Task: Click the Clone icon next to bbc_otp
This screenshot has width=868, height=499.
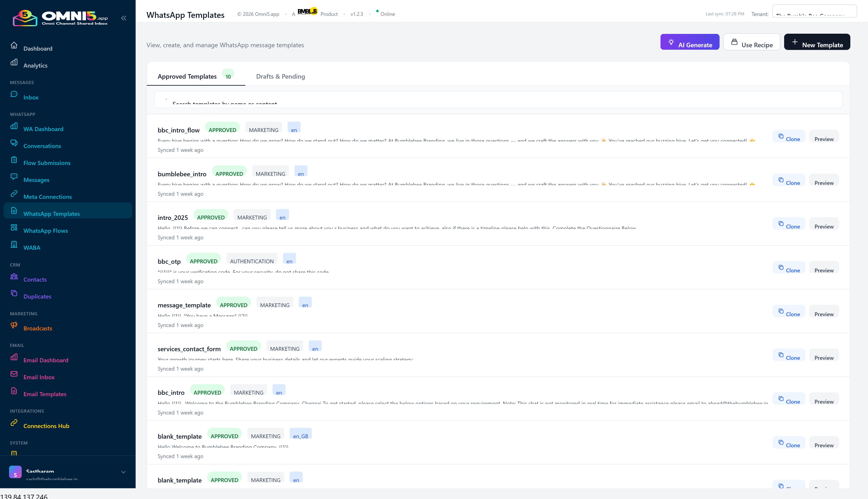Action: click(781, 267)
